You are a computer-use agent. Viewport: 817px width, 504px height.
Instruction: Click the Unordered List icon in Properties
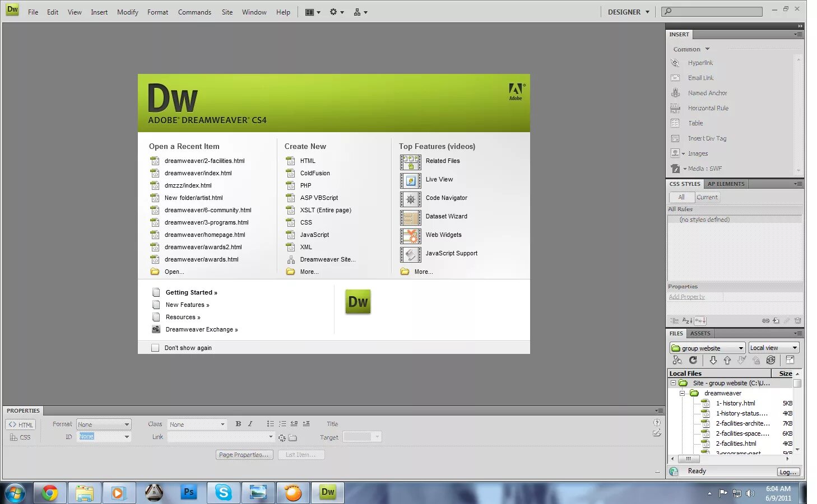click(271, 424)
